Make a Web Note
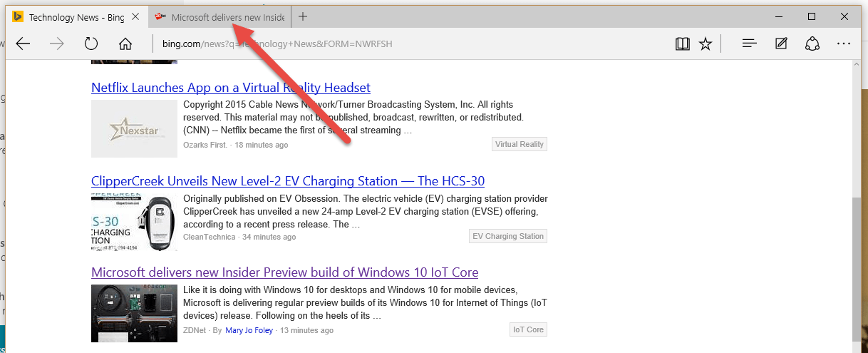Image resolution: width=868 pixels, height=353 pixels. point(781,44)
